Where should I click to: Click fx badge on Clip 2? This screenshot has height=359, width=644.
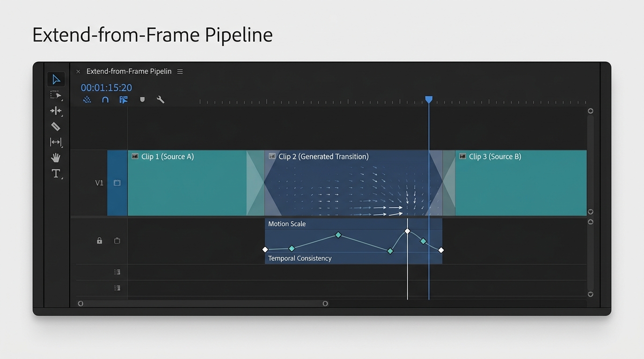coord(272,157)
